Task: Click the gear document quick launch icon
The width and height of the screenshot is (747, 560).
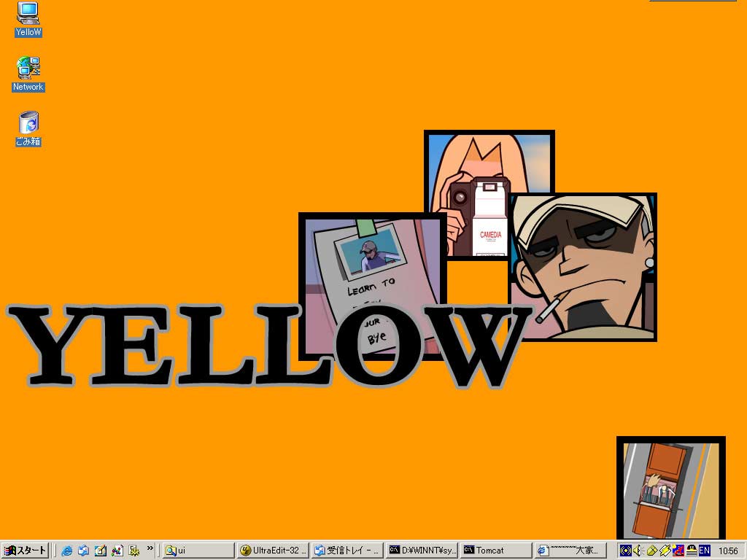Action: (x=134, y=551)
